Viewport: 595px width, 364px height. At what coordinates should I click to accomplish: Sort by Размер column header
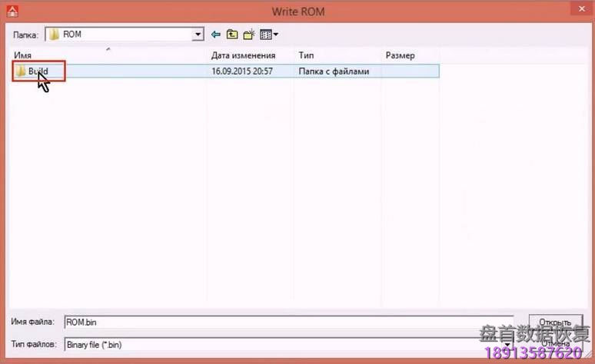[400, 55]
